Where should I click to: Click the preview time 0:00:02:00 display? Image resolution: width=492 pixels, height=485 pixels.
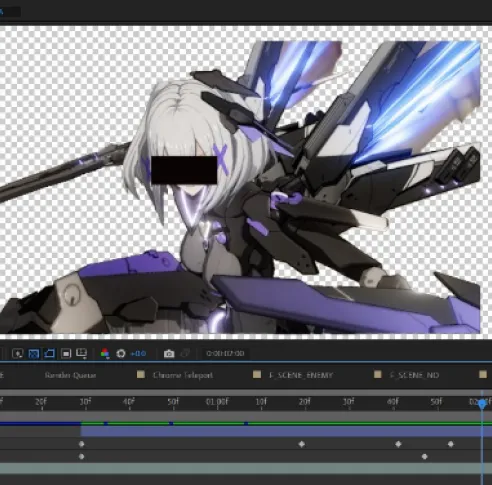pyautogui.click(x=225, y=353)
